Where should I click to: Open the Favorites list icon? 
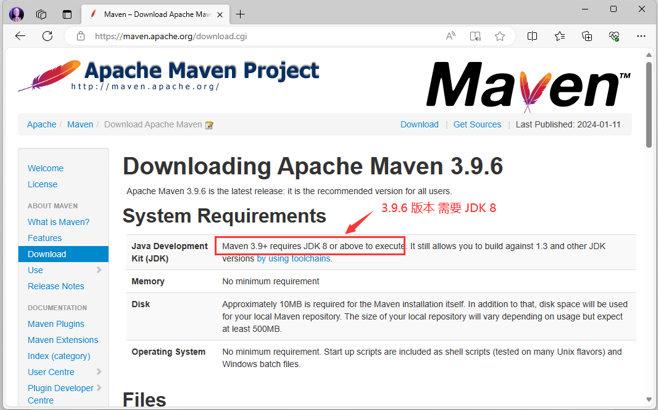point(559,37)
